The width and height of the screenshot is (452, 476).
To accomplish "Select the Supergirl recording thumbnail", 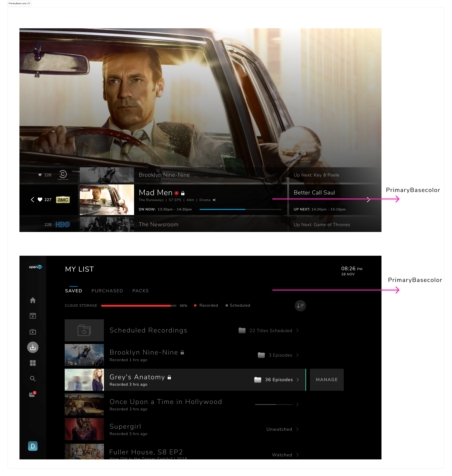I will [x=84, y=429].
